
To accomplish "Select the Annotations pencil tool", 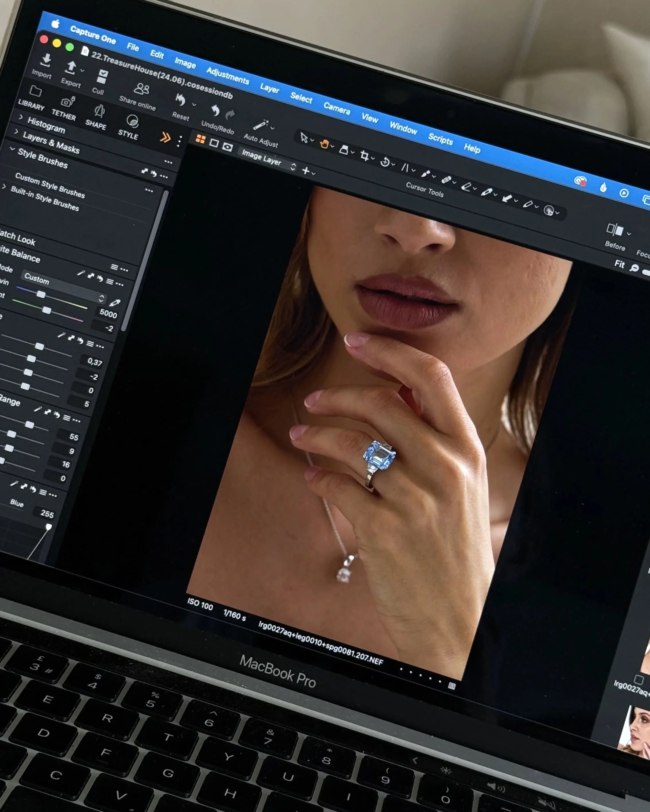I will pyautogui.click(x=528, y=205).
